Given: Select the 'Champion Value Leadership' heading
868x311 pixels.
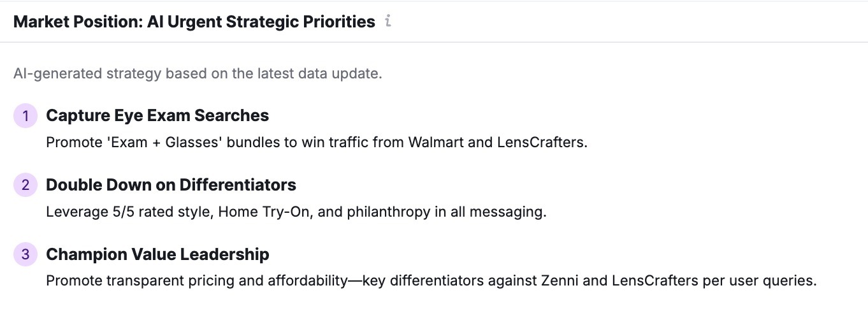Looking at the screenshot, I should point(157,254).
